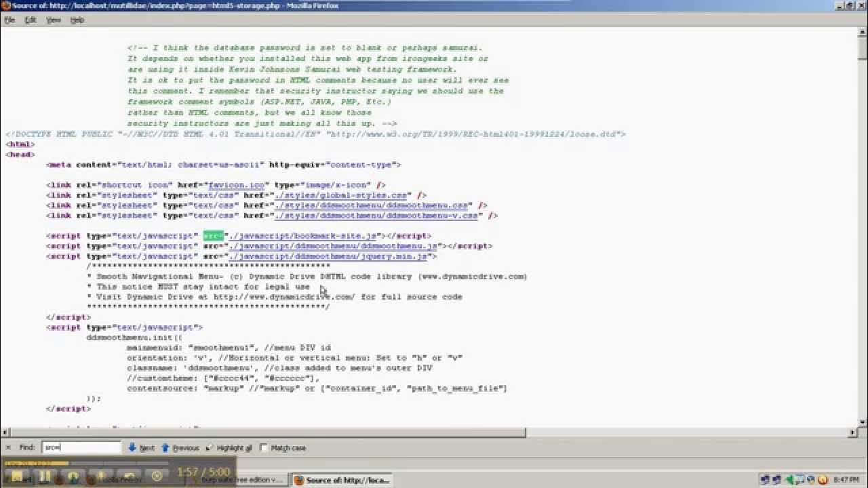Click the Firefox icon in title bar
This screenshot has width=868, height=488.
tap(5, 5)
